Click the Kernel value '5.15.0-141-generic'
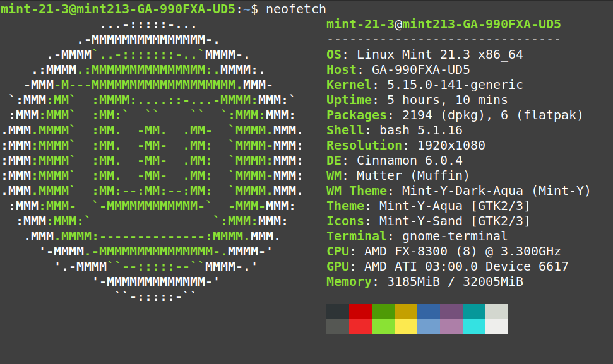The width and height of the screenshot is (613, 364). [455, 85]
